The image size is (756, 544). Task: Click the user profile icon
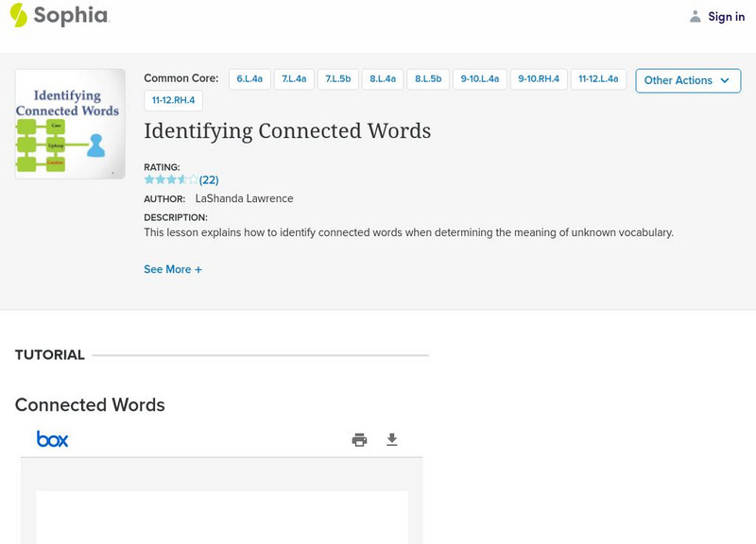696,16
